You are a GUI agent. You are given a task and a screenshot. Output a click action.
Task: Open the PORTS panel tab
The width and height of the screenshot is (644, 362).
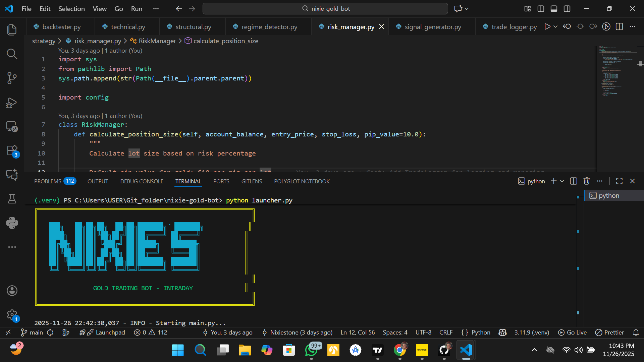221,181
